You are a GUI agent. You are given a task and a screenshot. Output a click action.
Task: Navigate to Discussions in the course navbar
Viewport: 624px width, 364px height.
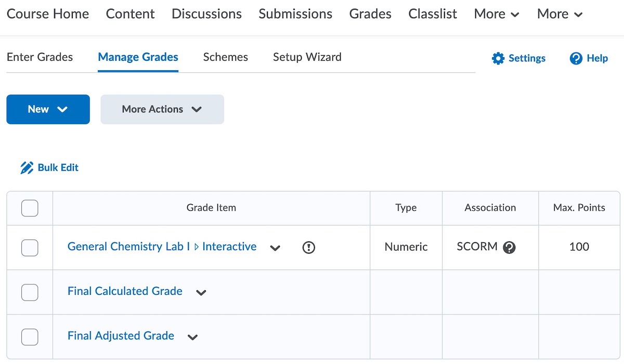click(206, 14)
